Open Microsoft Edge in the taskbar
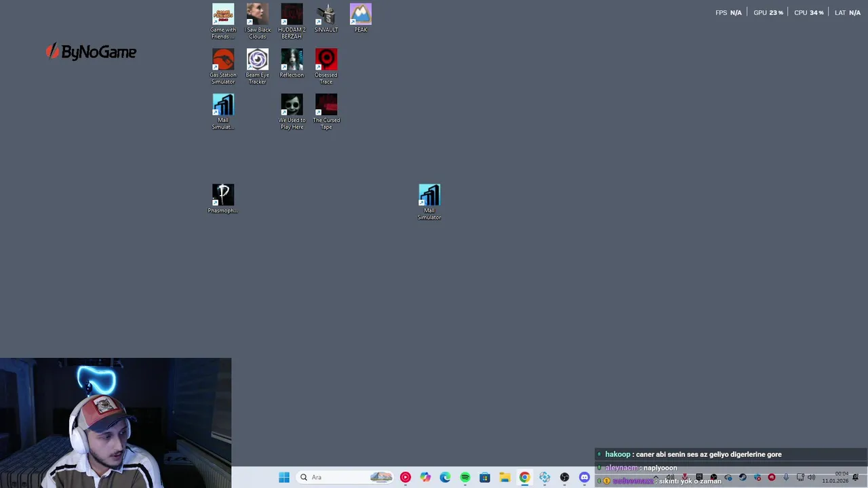Screen dimensions: 868x488 [445, 477]
